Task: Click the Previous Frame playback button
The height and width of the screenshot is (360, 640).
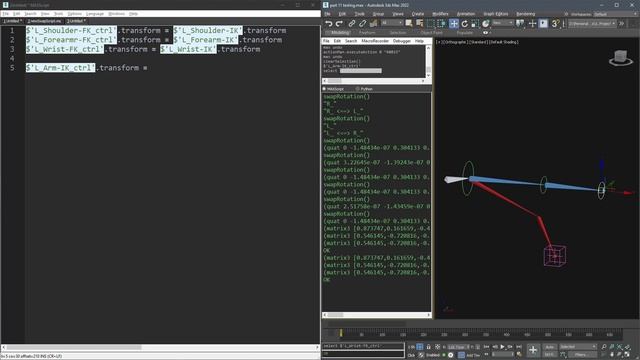Action: tap(495, 347)
